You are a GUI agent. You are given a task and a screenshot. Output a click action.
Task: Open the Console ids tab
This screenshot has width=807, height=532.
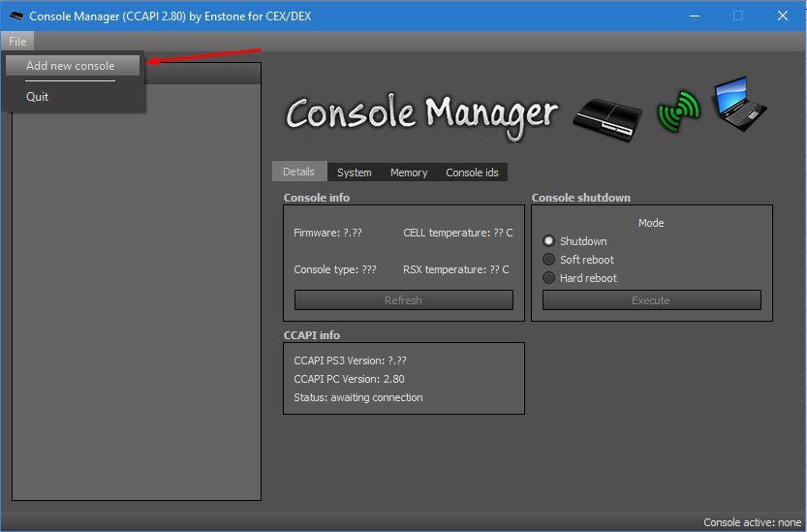click(472, 172)
